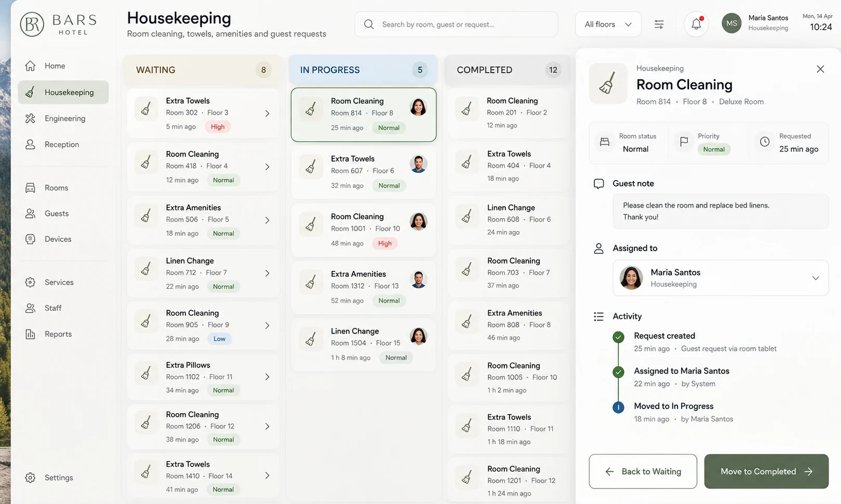Viewport: 841px width, 504px height.
Task: Click the Guest note speech bubble icon
Action: [x=599, y=184]
